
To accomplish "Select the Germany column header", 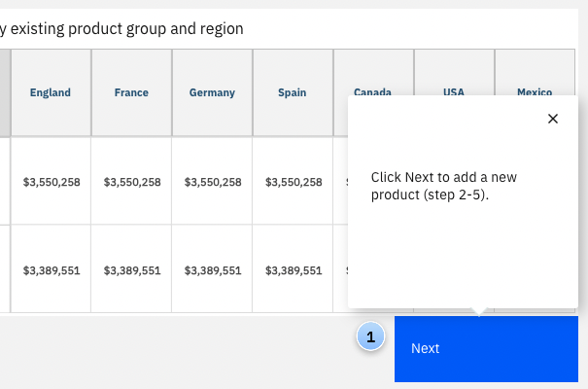I will tap(212, 93).
